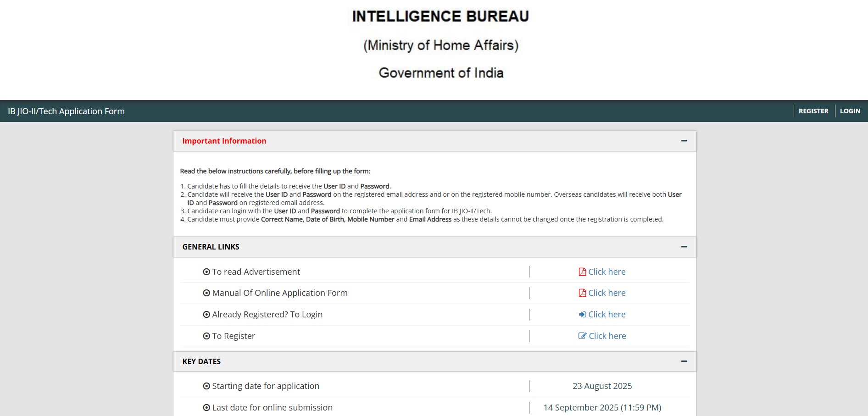
Task: Select Already Registered? To Login text
Action: pyautogui.click(x=267, y=314)
